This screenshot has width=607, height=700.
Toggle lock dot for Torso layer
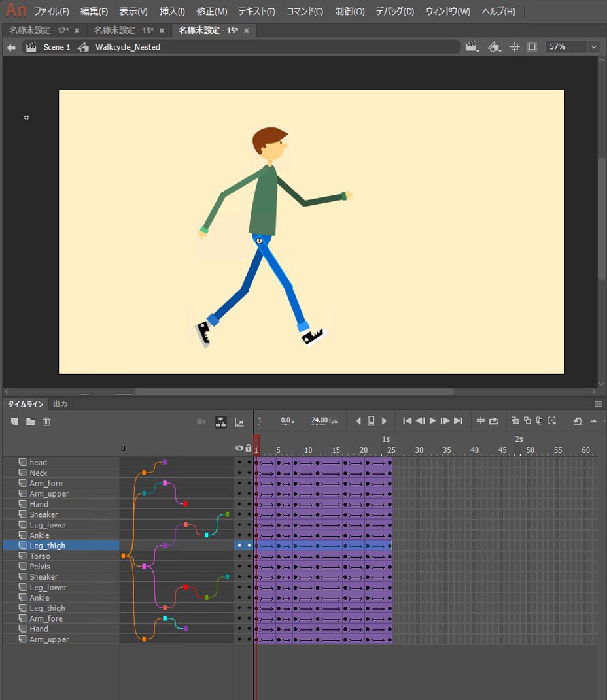coord(249,556)
